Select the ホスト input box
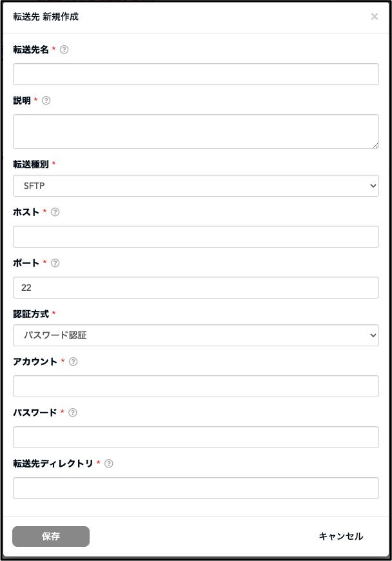This screenshot has width=392, height=561. [x=196, y=237]
